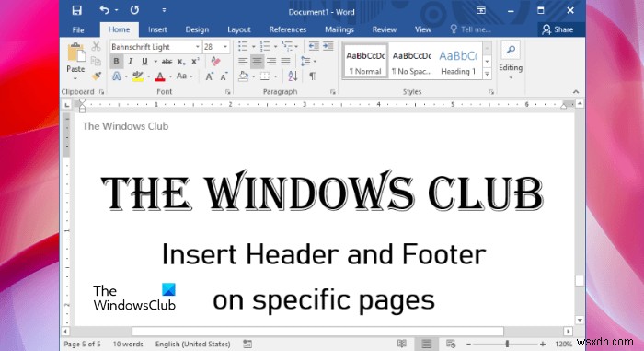Image resolution: width=644 pixels, height=351 pixels.
Task: Open the Paragraph dialog launcher
Action: pos(333,92)
